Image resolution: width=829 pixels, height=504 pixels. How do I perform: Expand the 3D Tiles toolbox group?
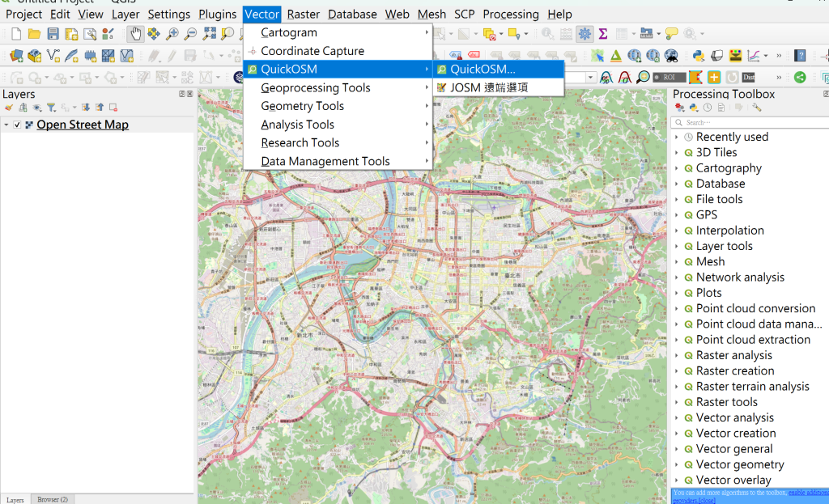pos(677,153)
